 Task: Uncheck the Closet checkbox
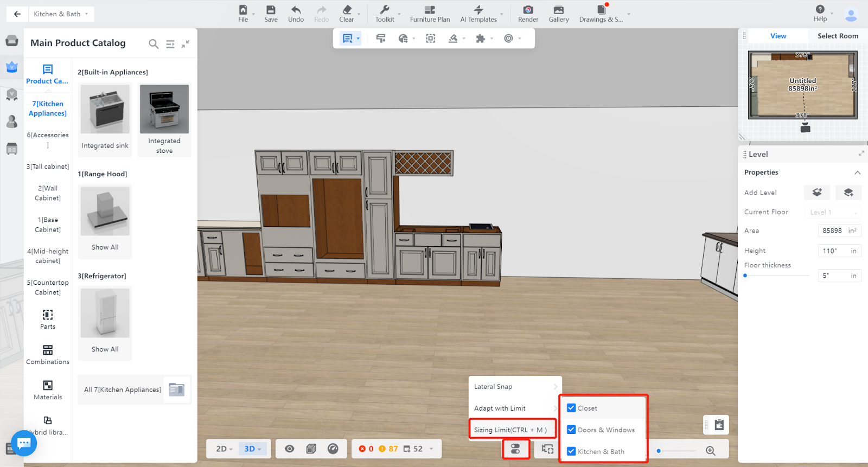point(571,408)
